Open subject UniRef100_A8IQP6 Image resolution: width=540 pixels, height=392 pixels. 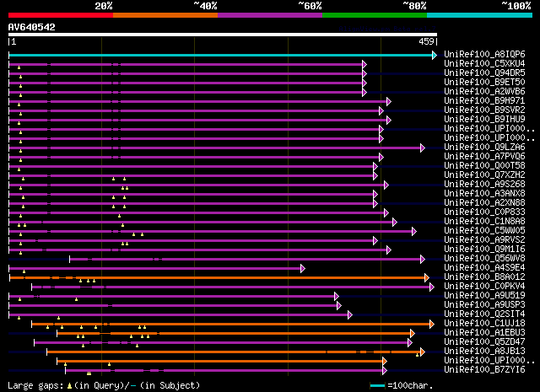pyautogui.click(x=484, y=55)
